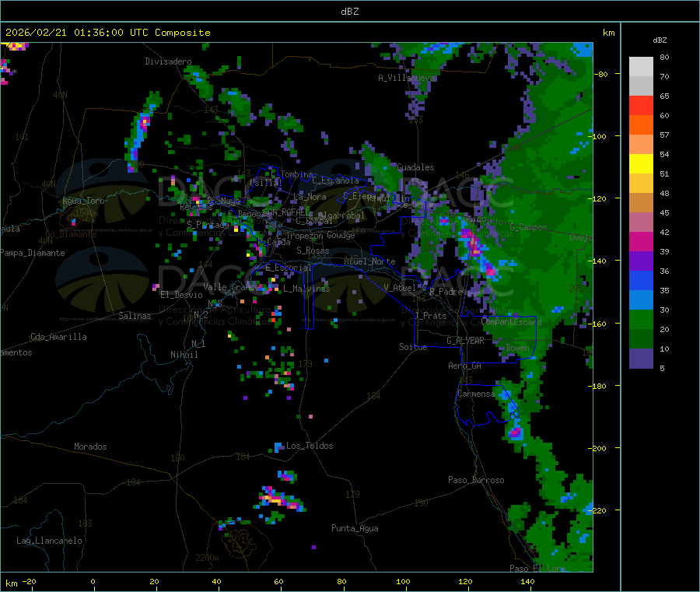Click the Agua_Toro place label
This screenshot has height=592, width=700.
pyautogui.click(x=83, y=201)
